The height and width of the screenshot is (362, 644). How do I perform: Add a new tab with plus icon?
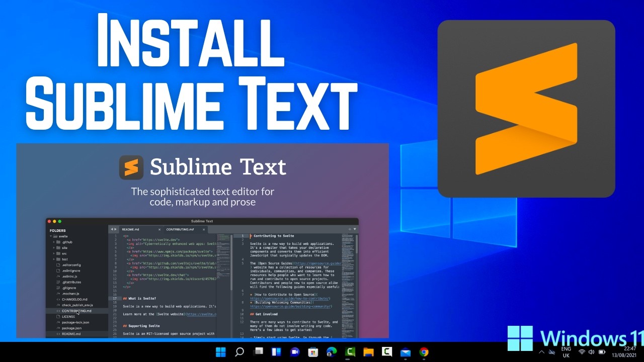pos(350,229)
